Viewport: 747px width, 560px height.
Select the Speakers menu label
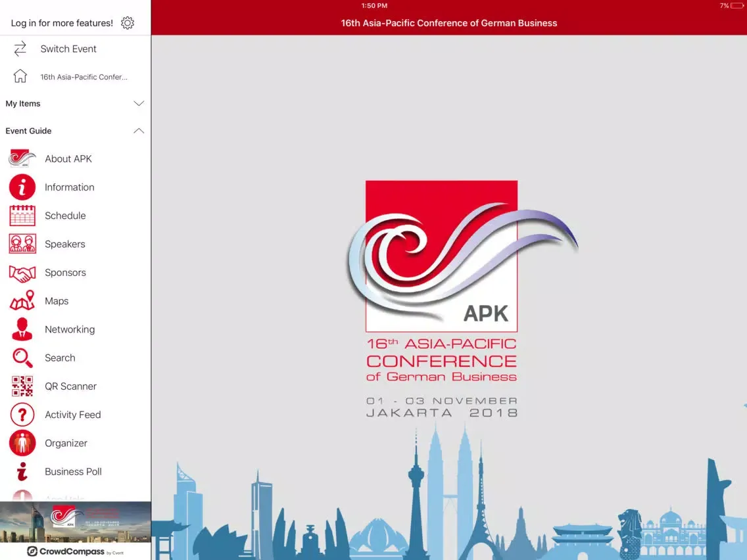pos(65,244)
